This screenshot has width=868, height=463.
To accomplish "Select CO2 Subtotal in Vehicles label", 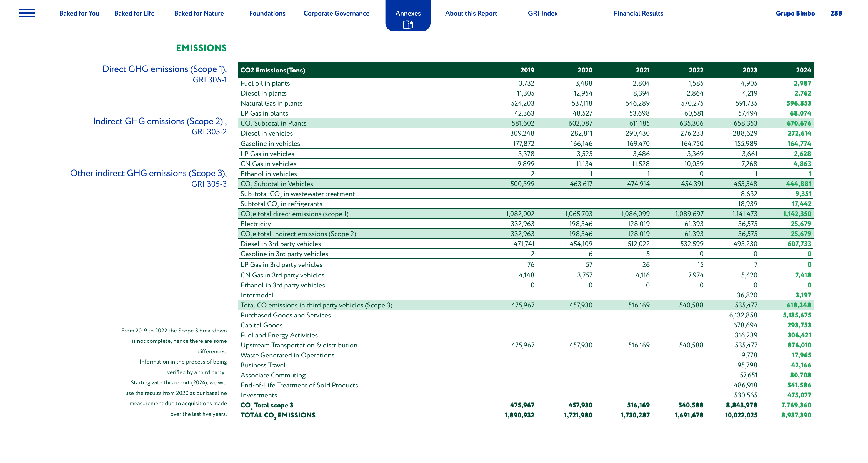I will click(x=277, y=184).
